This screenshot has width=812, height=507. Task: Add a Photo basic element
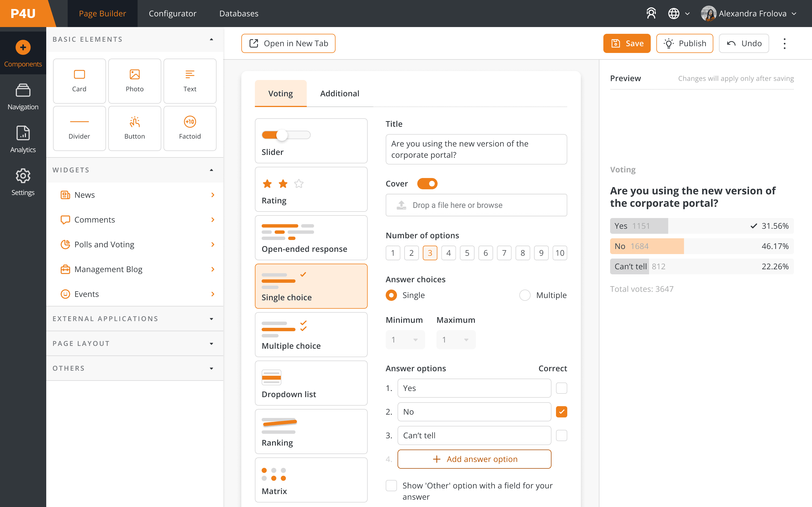134,81
